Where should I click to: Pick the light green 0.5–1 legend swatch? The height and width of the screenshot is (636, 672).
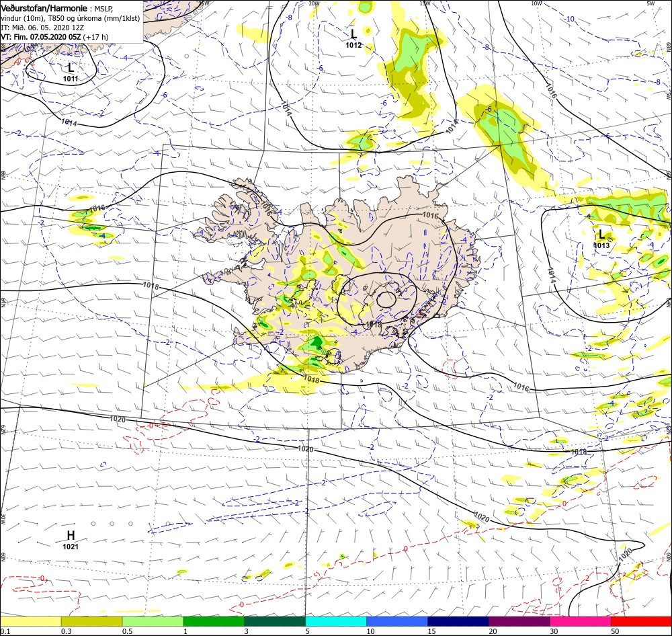tap(153, 621)
